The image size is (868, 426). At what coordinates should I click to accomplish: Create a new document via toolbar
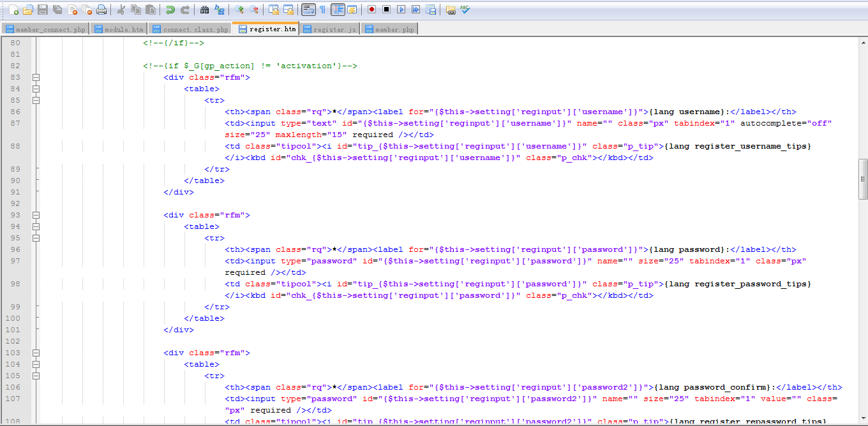point(13,10)
